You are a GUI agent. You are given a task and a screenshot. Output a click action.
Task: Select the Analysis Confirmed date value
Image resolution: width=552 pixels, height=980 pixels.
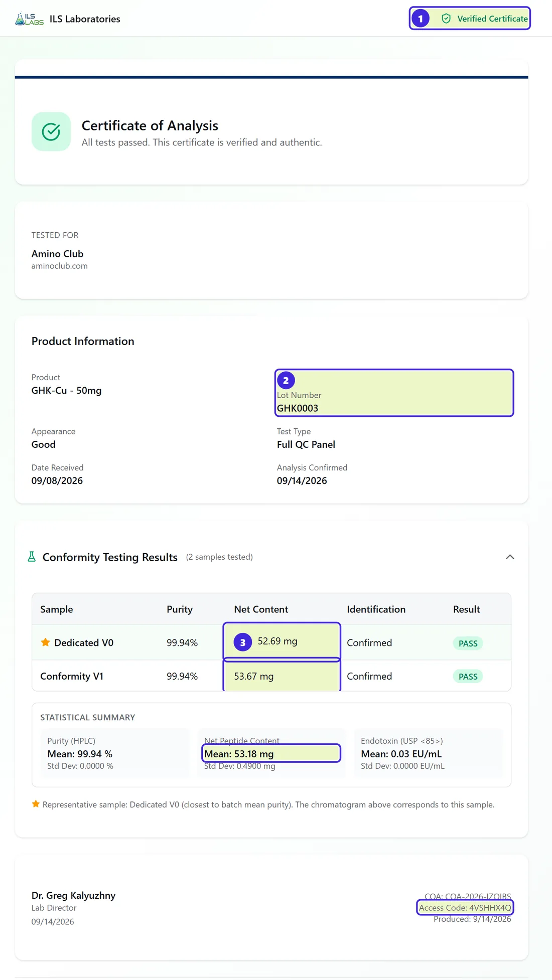(x=302, y=480)
